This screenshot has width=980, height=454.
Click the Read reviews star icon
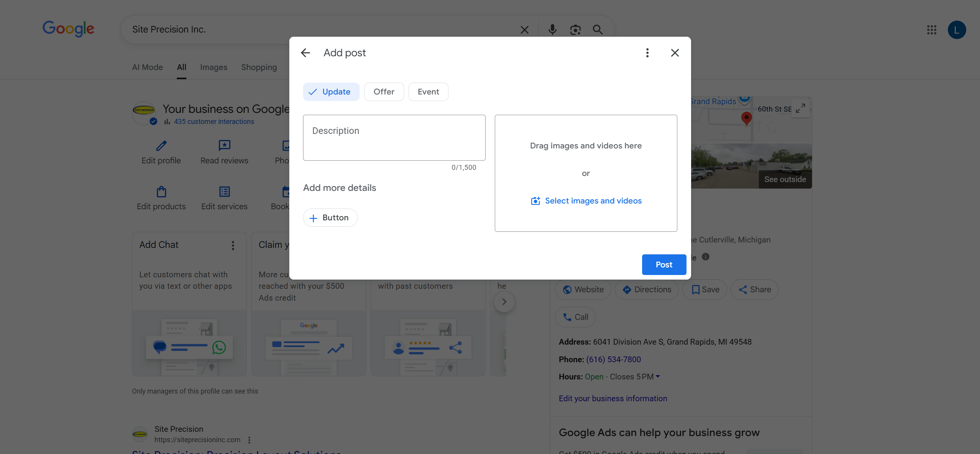224,146
